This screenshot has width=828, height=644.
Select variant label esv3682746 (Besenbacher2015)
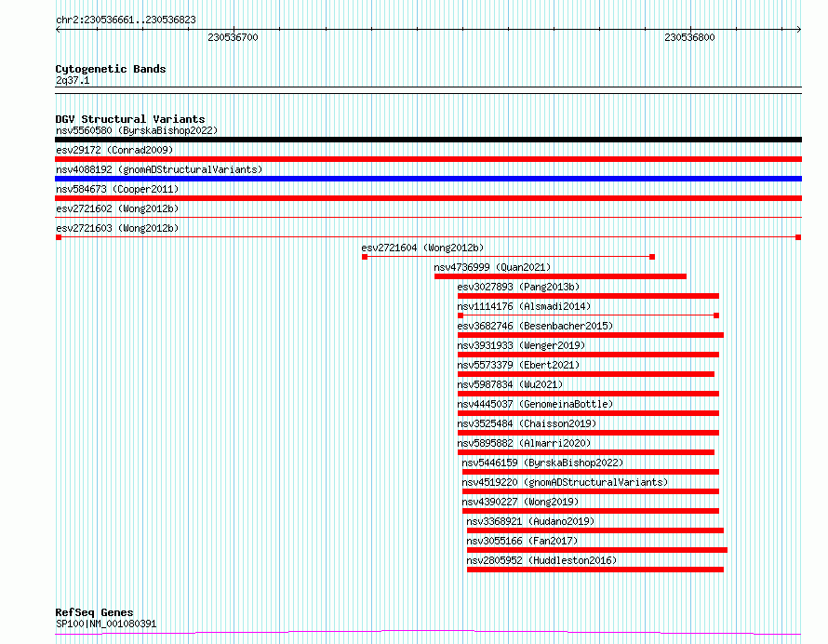pyautogui.click(x=535, y=326)
